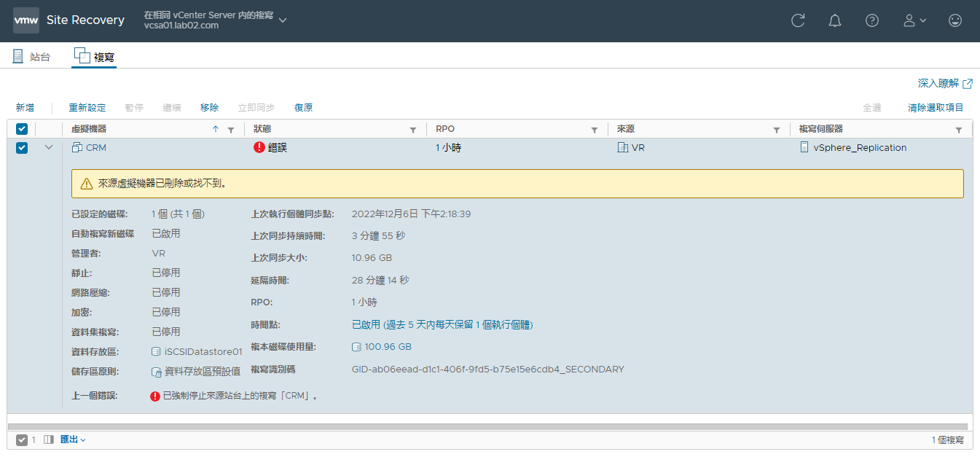
Task: Click the 全選 action
Action: [872, 107]
